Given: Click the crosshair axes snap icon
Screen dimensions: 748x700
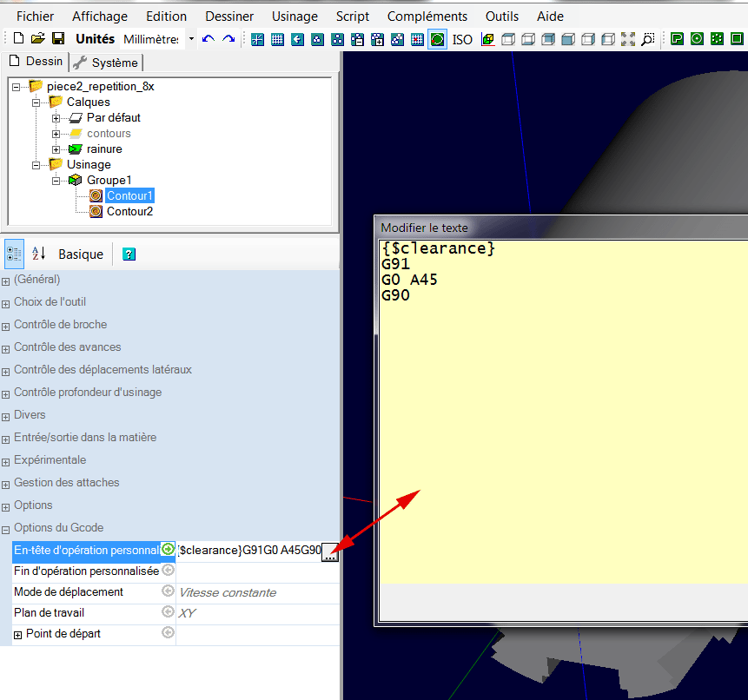Looking at the screenshot, I should coord(258,39).
